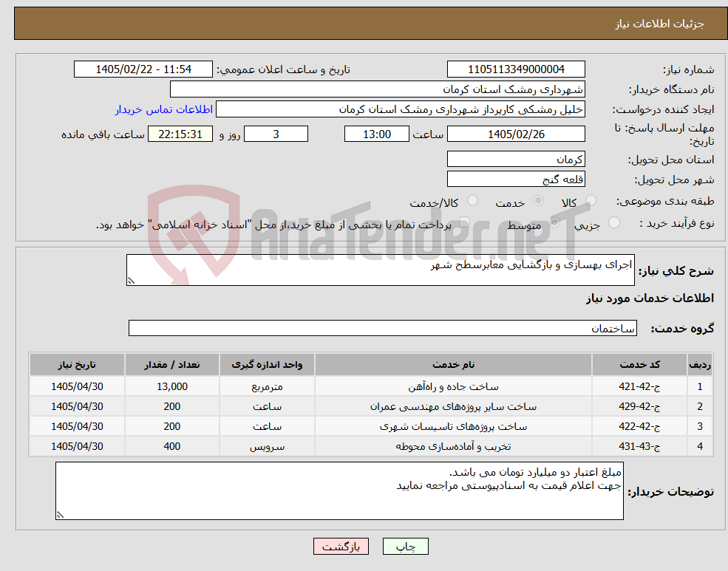Select the کالا/خدمت radio button
Viewport: 728px width, 571px height.
(x=472, y=200)
